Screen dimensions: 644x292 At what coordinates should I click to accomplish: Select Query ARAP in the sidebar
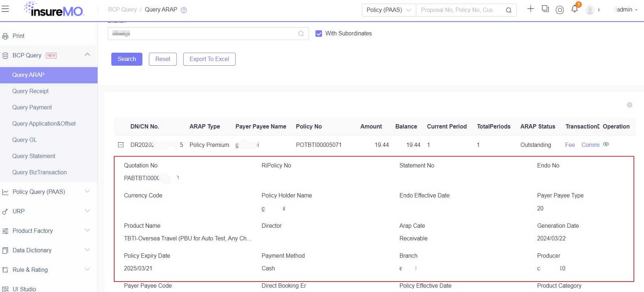49,75
